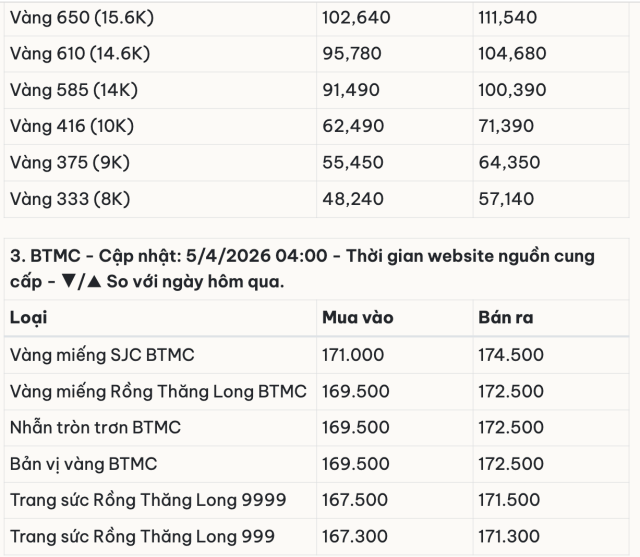Select "Vàng miếng Rồng Thăng Long BTMC" row label
640x557 pixels.
point(158,390)
